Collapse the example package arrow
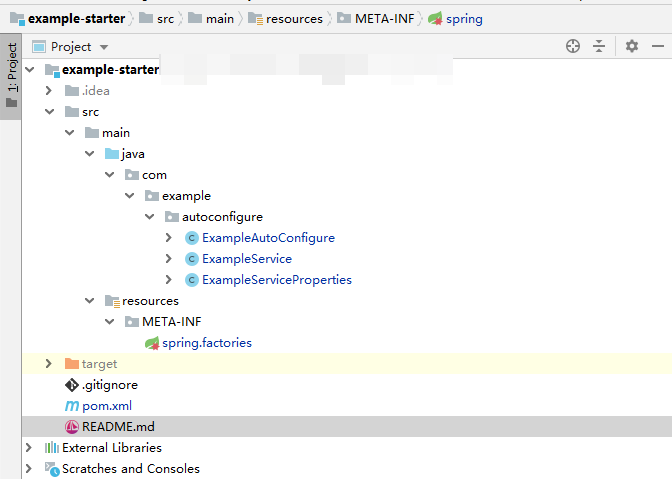This screenshot has height=479, width=672. (x=129, y=195)
